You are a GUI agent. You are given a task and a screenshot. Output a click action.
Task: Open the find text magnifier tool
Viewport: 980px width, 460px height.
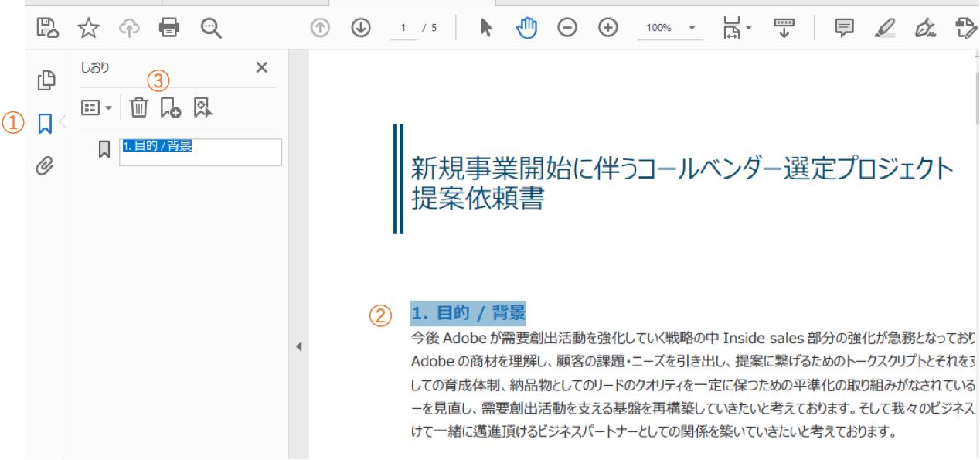(x=210, y=28)
